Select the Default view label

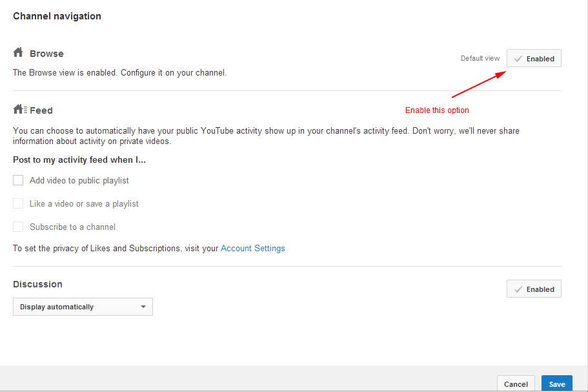click(480, 58)
